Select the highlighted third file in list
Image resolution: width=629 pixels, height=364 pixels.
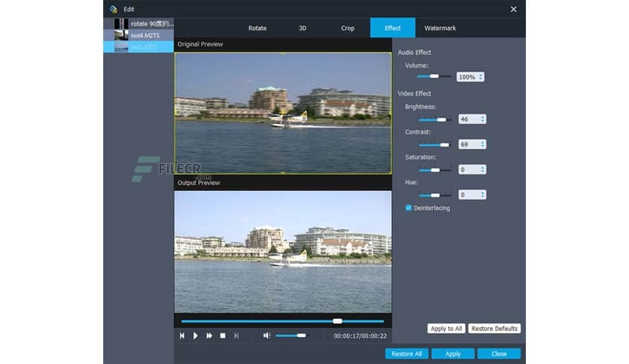pos(138,47)
